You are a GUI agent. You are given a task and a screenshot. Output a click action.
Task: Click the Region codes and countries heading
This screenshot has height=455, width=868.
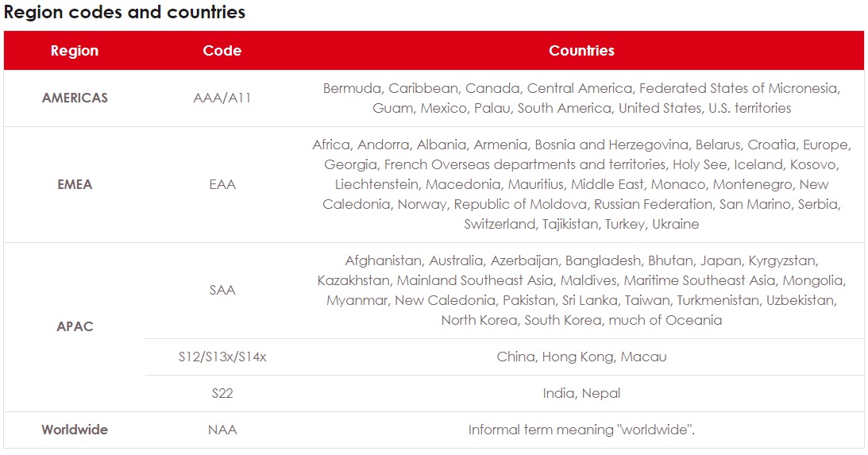coord(125,12)
